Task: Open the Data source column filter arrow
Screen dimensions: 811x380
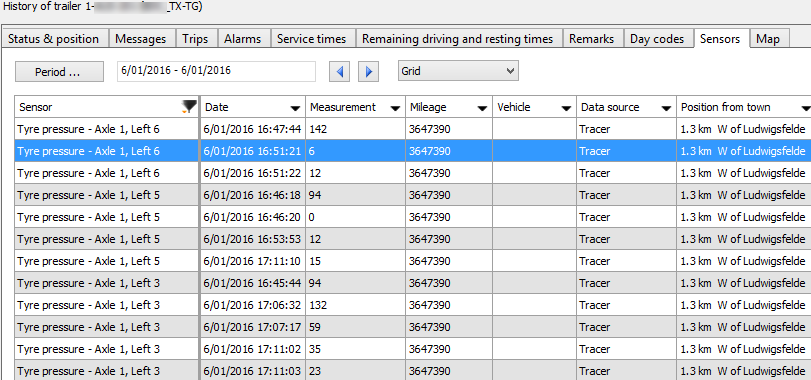Action: coord(666,108)
